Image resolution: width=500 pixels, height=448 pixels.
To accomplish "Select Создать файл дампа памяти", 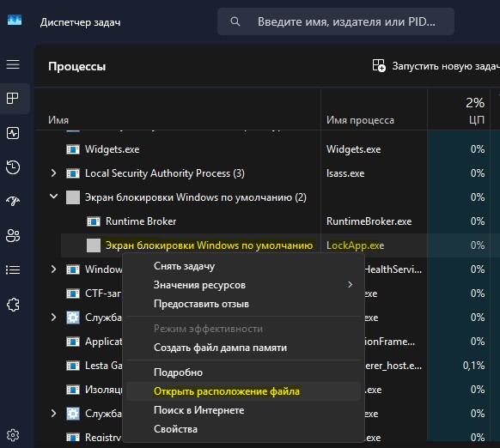I will pos(244,348).
